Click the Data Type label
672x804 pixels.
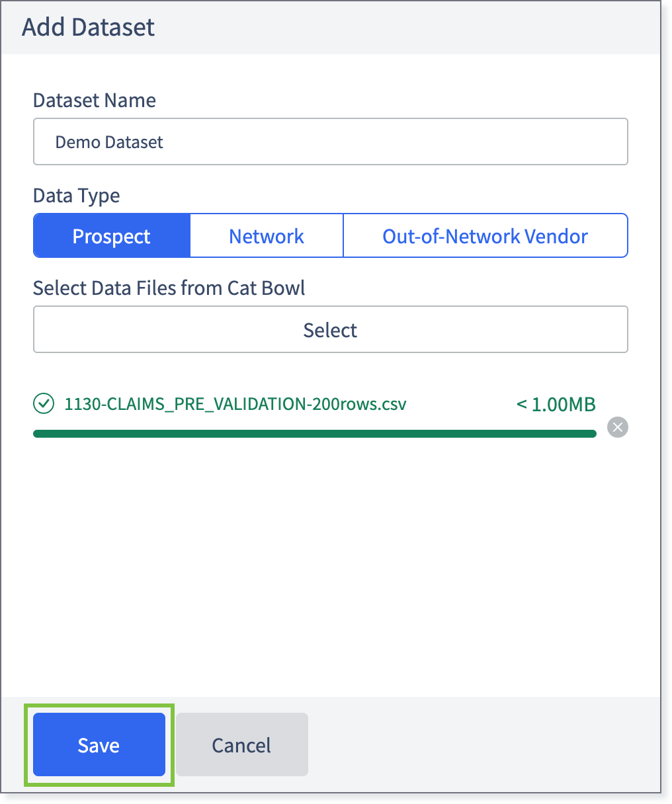coord(77,196)
